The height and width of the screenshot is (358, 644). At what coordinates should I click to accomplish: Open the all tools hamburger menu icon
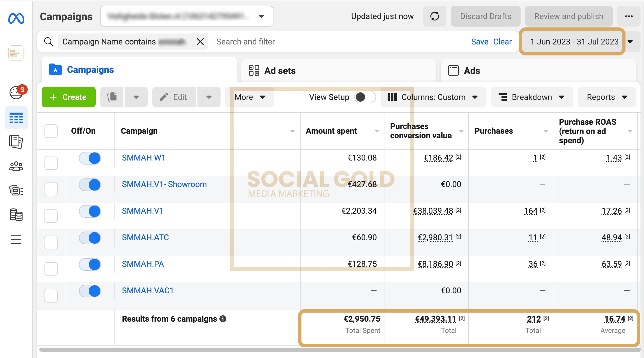click(16, 239)
